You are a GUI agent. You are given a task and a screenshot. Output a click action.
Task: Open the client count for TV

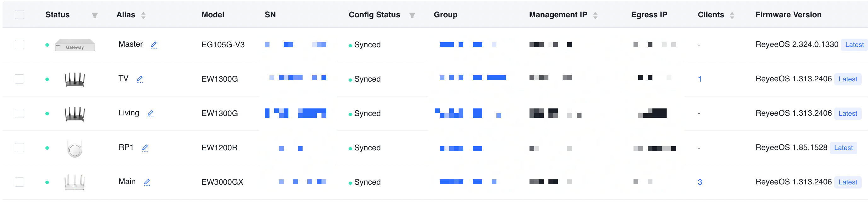[x=700, y=79]
